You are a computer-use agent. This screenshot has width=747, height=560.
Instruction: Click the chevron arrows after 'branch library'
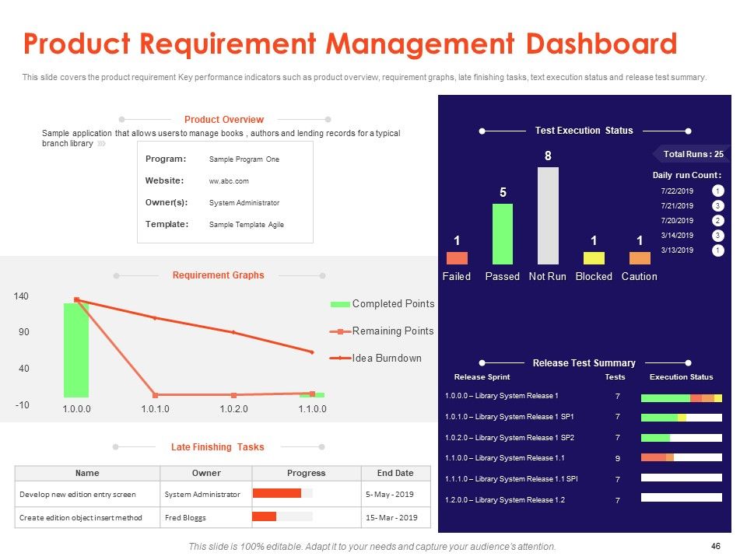101,143
